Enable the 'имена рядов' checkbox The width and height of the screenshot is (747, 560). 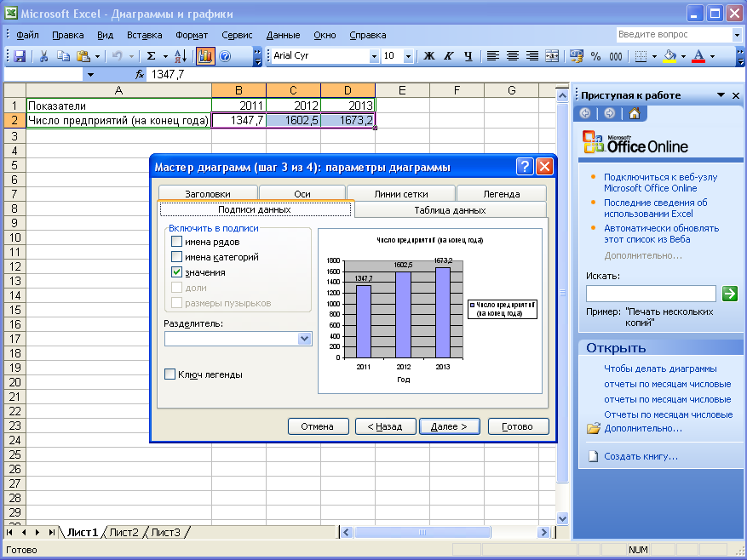pos(177,242)
